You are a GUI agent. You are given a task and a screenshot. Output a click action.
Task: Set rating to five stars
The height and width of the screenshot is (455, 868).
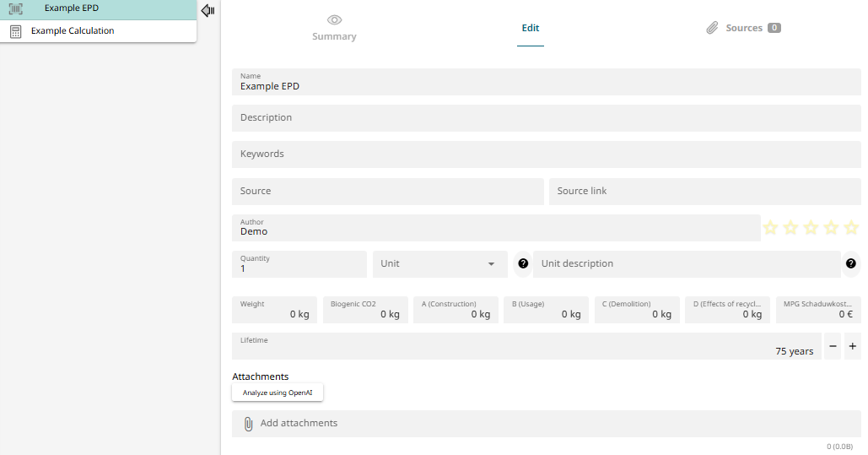pos(851,228)
